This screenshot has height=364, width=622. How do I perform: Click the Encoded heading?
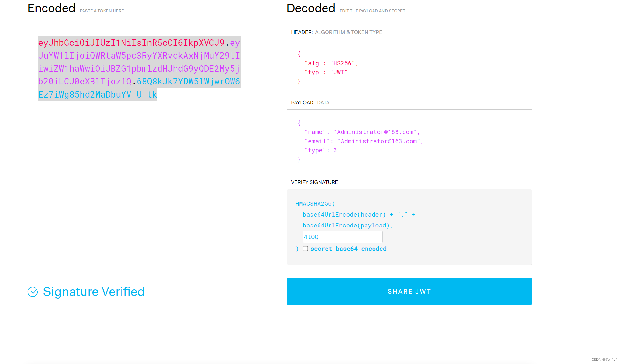coord(51,8)
